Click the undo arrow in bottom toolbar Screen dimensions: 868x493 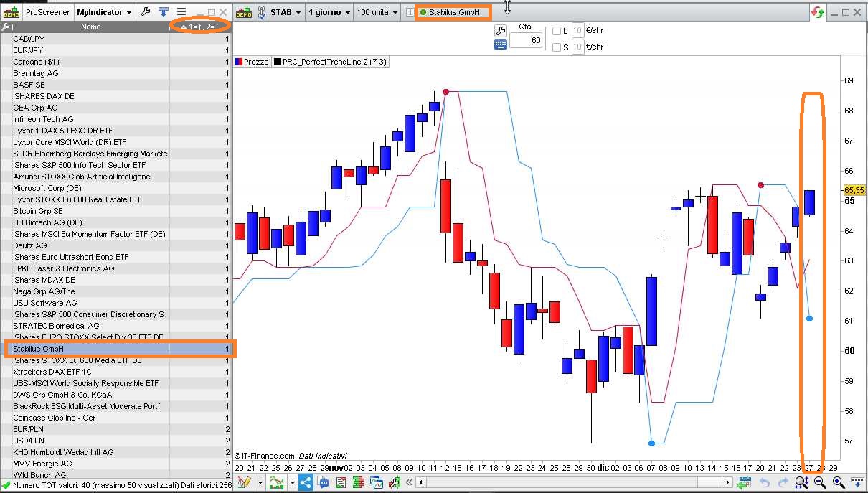[765, 483]
